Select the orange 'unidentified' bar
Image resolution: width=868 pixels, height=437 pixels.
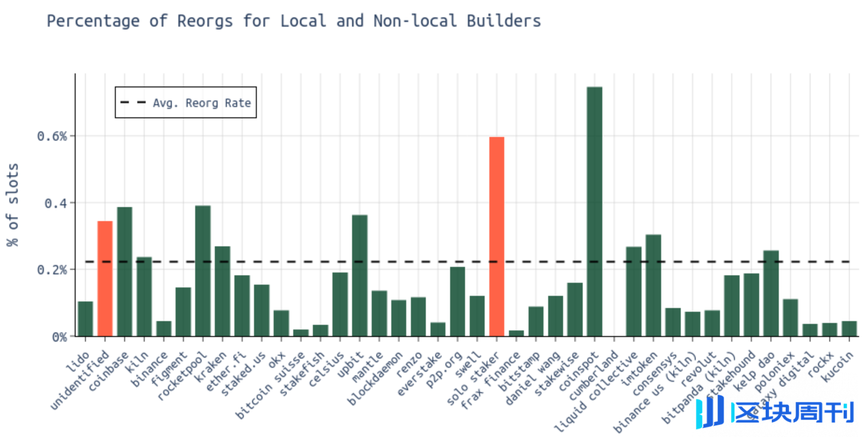[105, 279]
